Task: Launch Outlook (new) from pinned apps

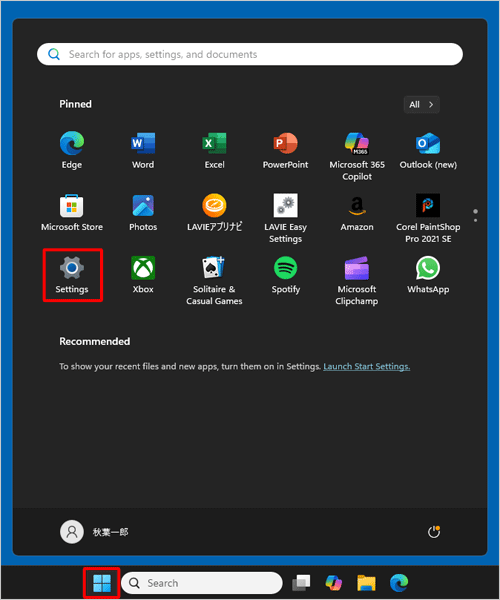Action: [428, 150]
